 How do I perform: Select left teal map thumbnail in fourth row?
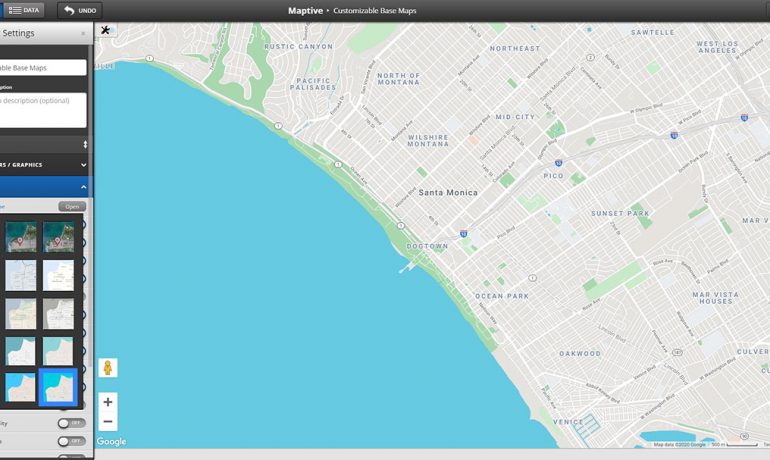[21, 351]
